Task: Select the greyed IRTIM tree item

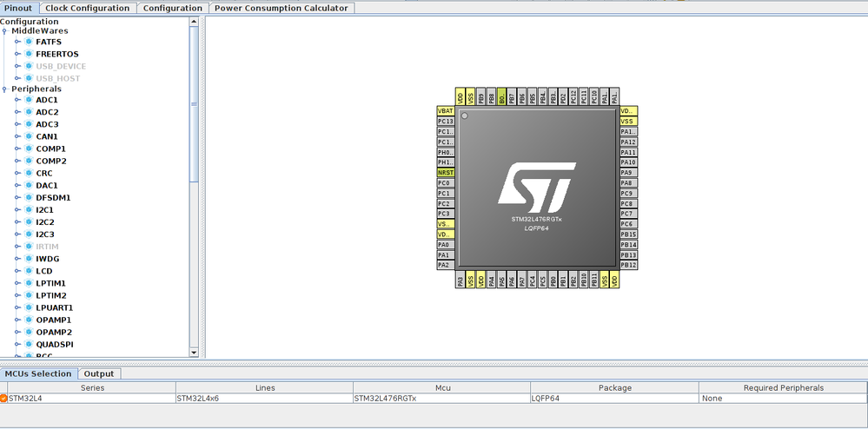Action: pyautogui.click(x=47, y=247)
